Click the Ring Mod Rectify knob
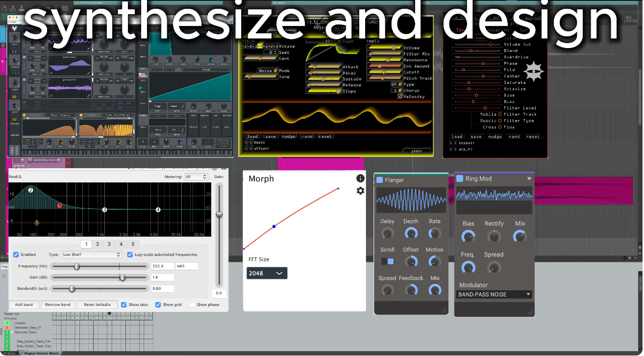This screenshot has width=644, height=356. pyautogui.click(x=494, y=237)
